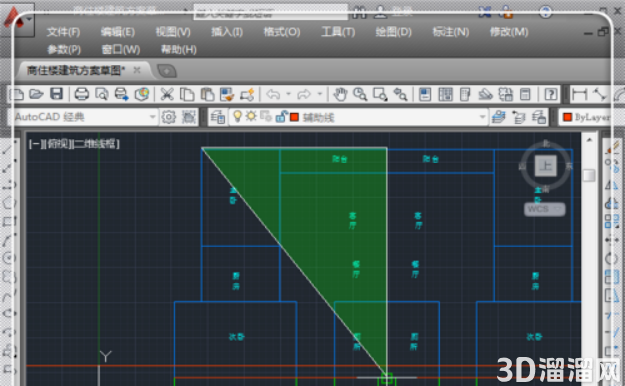Open the QuickCalc calculator icon
Viewport: 625px width, 386px height.
coord(525,95)
